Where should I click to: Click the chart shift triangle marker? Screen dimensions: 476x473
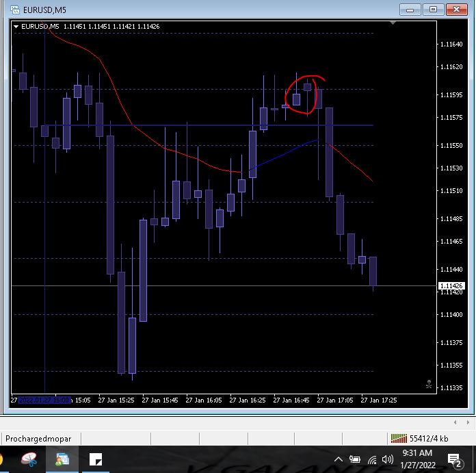(x=393, y=23)
